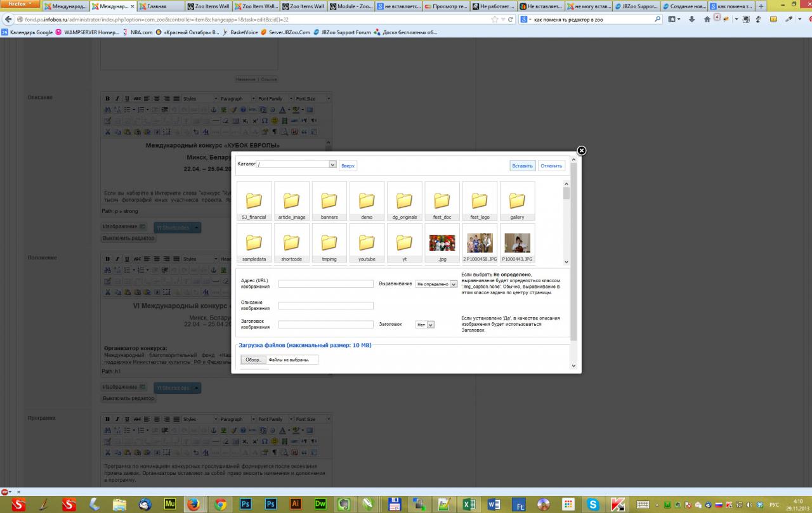Open the Заголовок Нет dropdown
This screenshot has width=812, height=513.
[431, 324]
